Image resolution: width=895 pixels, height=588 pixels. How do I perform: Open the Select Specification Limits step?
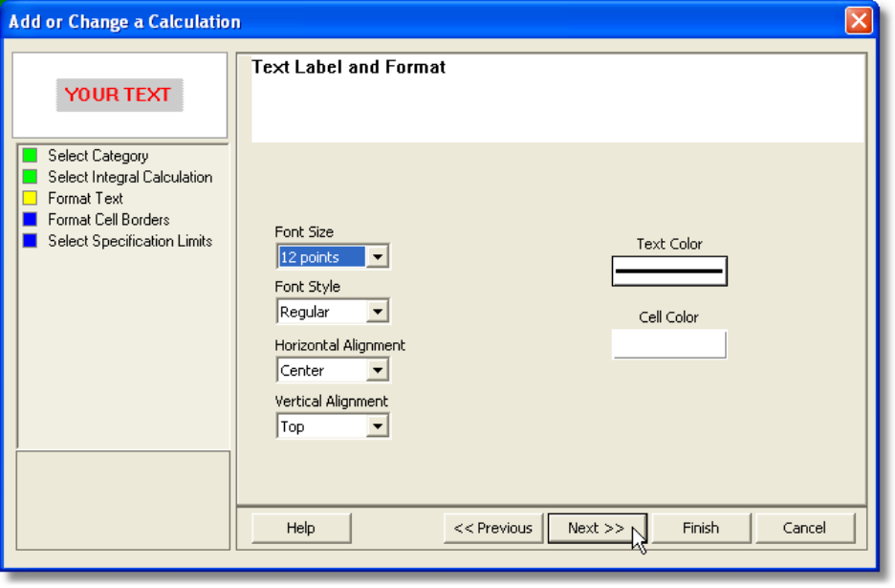[130, 241]
